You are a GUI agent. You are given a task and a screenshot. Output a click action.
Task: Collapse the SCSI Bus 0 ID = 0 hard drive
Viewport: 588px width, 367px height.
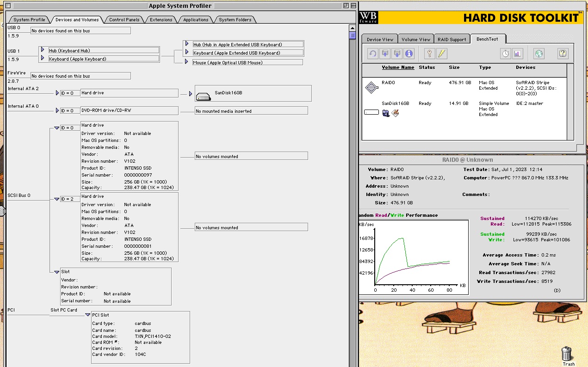[x=57, y=128]
